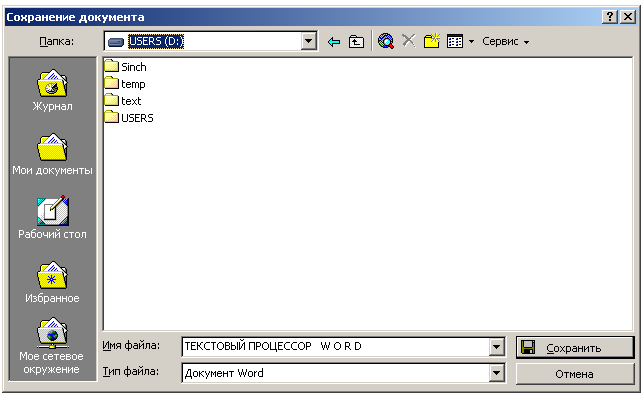
Task: Go back using the blue arrow icon
Action: [334, 41]
